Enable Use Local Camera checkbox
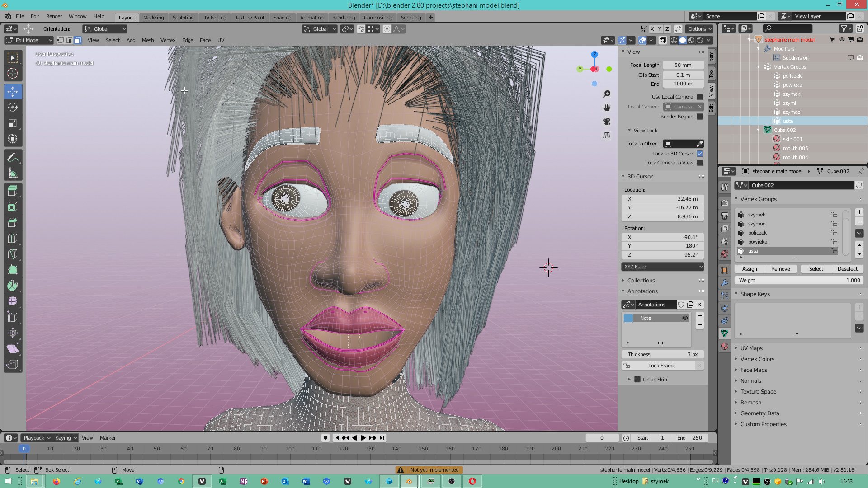Viewport: 868px width, 488px height. (x=700, y=97)
